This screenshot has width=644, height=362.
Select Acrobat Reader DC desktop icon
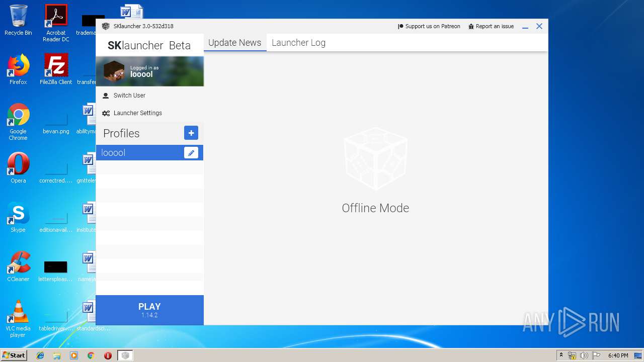click(x=56, y=23)
